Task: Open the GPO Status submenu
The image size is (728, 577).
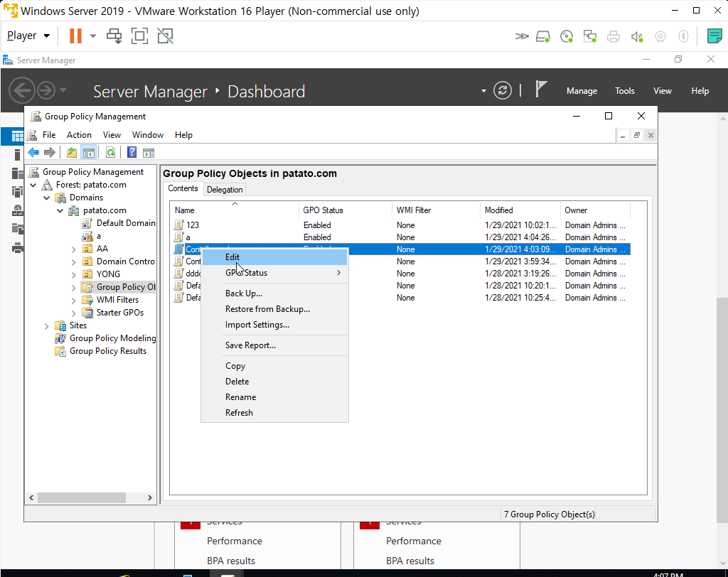Action: (274, 273)
